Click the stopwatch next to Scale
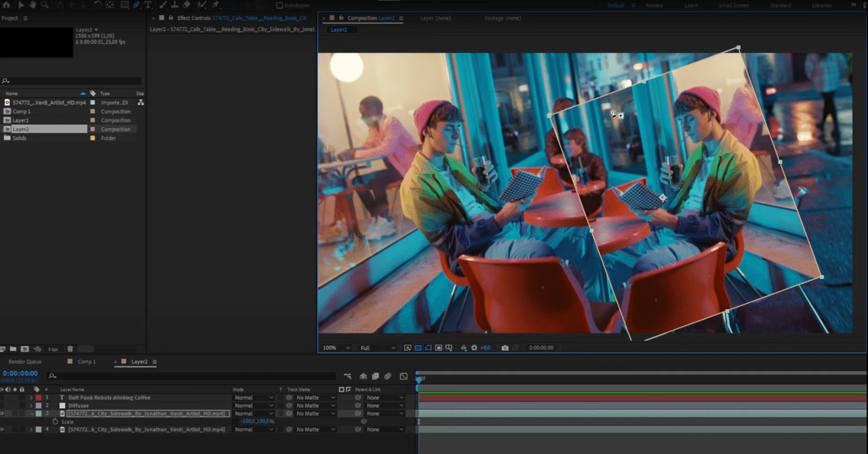Screen dimensions: 868x454 55,421
